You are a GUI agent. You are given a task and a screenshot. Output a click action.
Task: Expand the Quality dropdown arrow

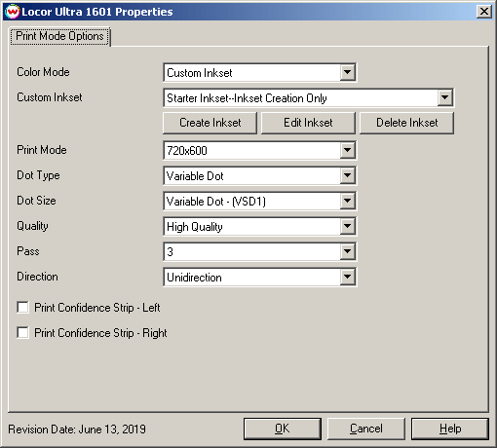tap(347, 226)
